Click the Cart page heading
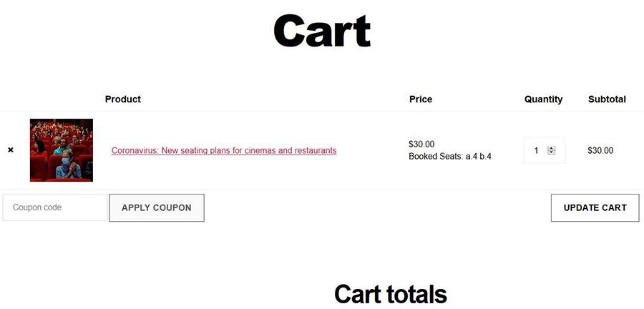Viewport: 644px width, 309px height. point(322,31)
